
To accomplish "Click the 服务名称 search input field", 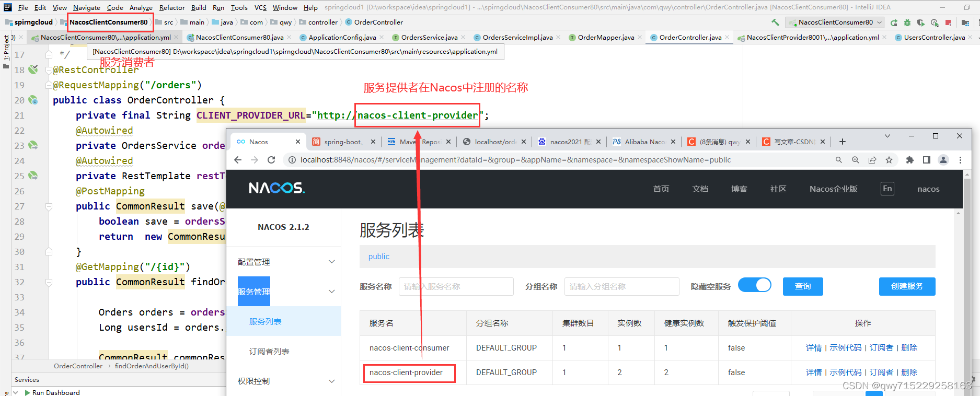I will pyautogui.click(x=456, y=286).
